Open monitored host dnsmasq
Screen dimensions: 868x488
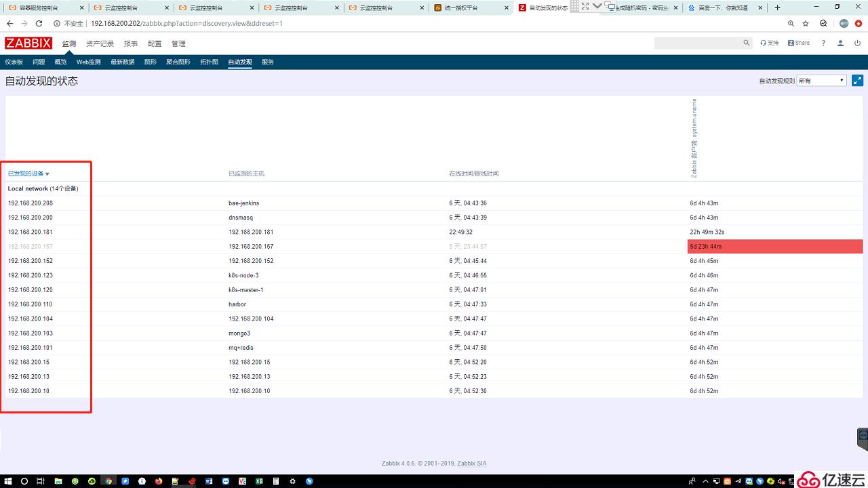(x=241, y=218)
